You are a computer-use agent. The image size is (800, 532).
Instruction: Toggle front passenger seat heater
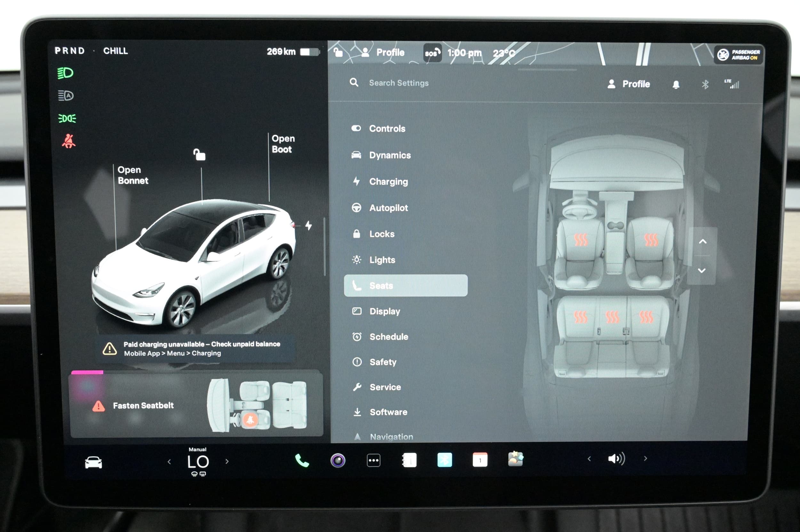[x=651, y=240]
